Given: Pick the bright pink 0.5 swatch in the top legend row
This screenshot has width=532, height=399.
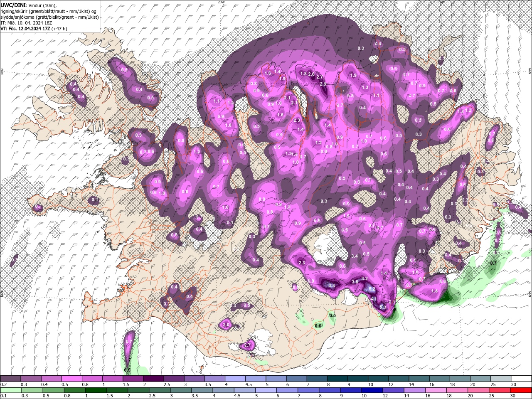Looking at the screenshot, I should 71,378.
